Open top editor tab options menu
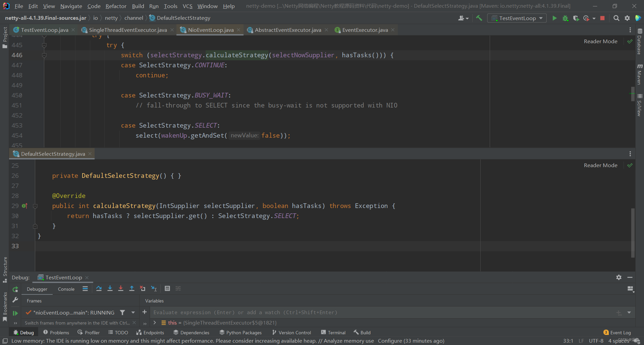 coord(630,30)
